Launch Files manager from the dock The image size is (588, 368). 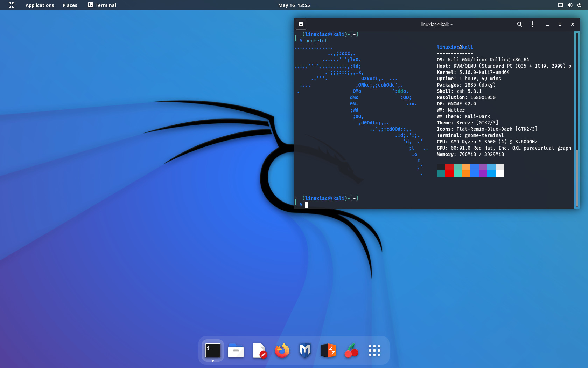pyautogui.click(x=236, y=350)
